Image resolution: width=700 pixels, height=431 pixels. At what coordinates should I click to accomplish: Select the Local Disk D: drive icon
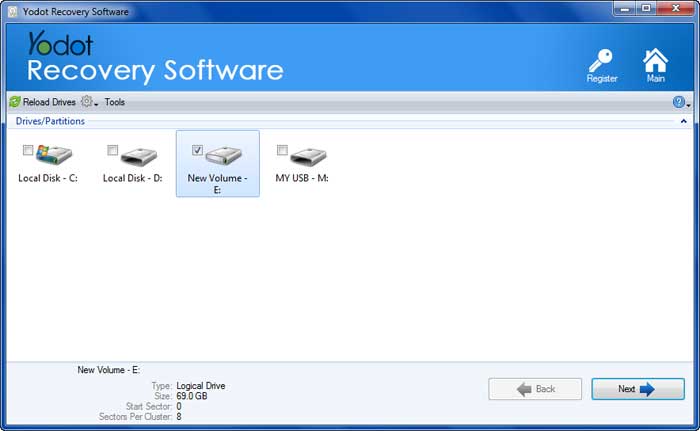point(139,156)
